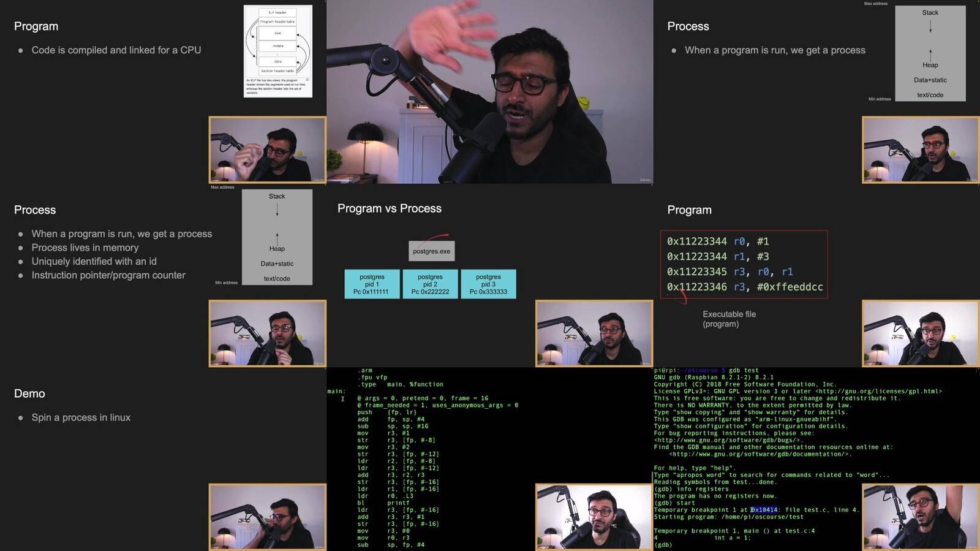Open the ELF file layout diagram image
Screen dimensions: 980x551
pyautogui.click(x=278, y=51)
